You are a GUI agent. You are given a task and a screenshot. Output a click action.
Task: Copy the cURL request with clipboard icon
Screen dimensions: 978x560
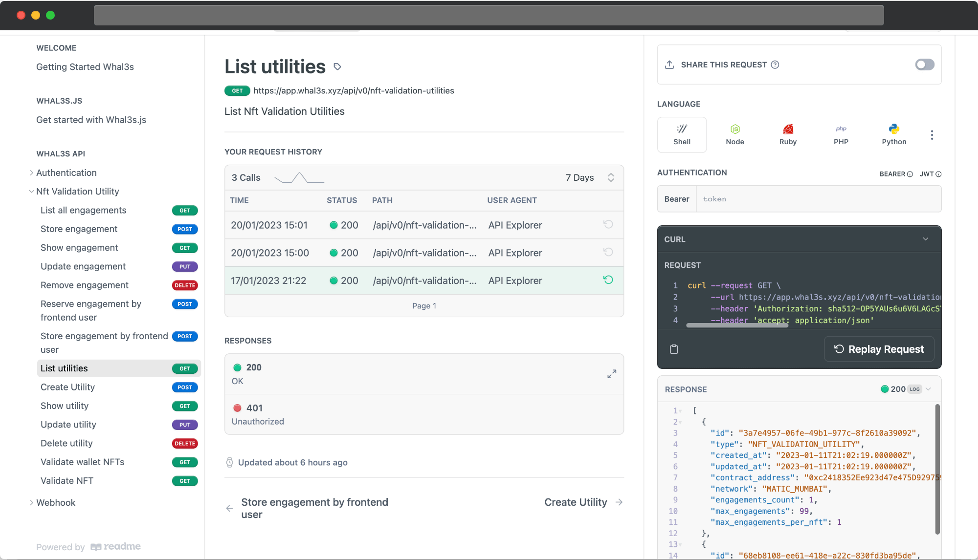pyautogui.click(x=674, y=349)
